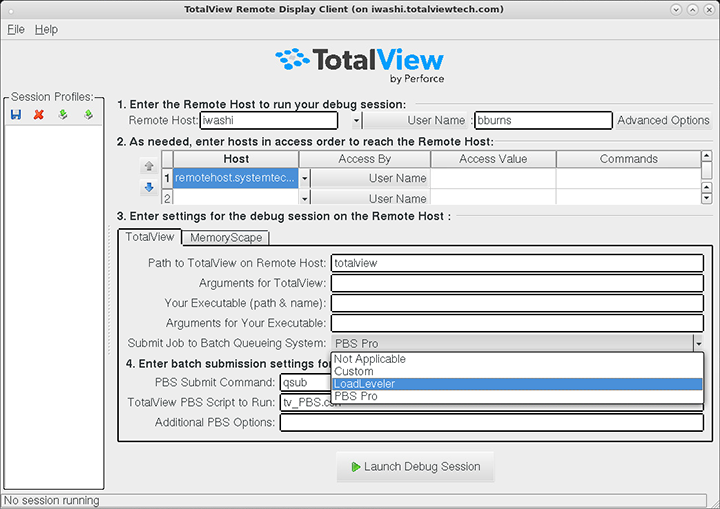Expand the dropdown for host row 1
The width and height of the screenshot is (720, 509).
click(304, 178)
